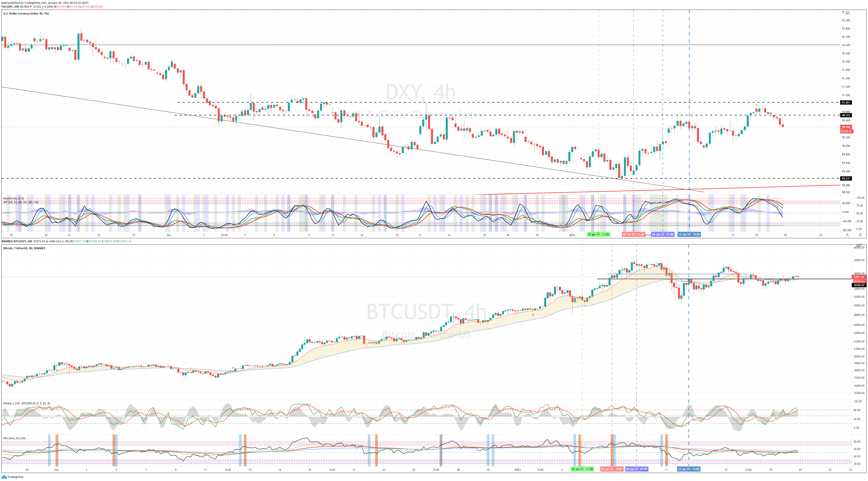Screen dimensions: 868x481
Task: Click the green up-arrow beside BTCUSDT 37071.41 price
Action: pos(47,242)
